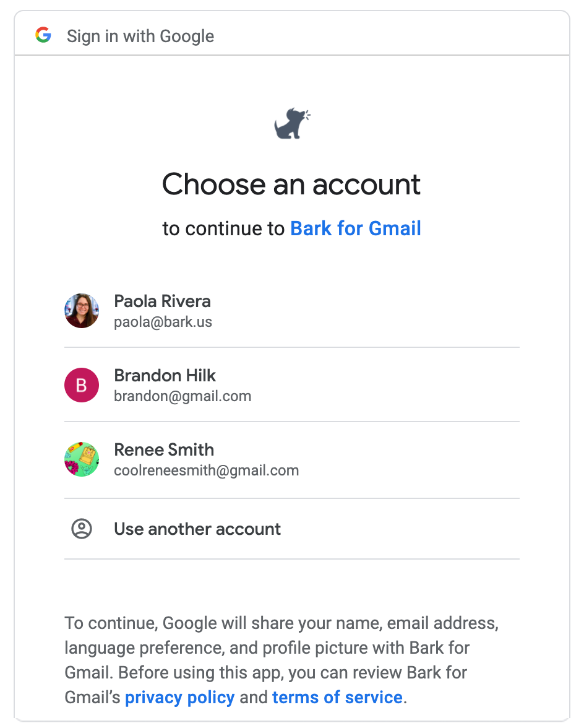Click the Choose an account heading

tap(291, 184)
